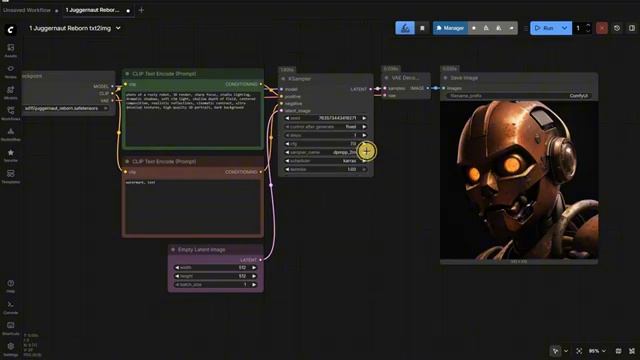Viewport: 640px width, 360px height.
Task: Collapse the KSampler node via title dot
Action: click(x=283, y=79)
